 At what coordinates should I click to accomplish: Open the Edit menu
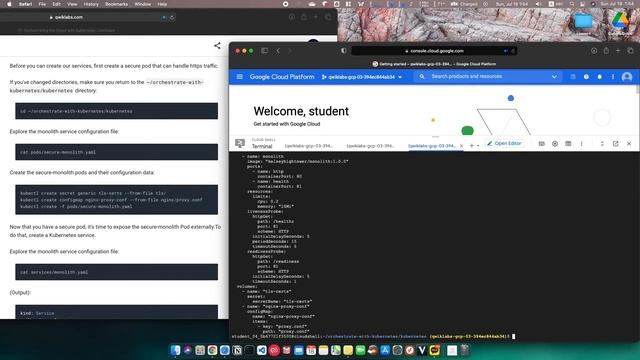click(56, 4)
